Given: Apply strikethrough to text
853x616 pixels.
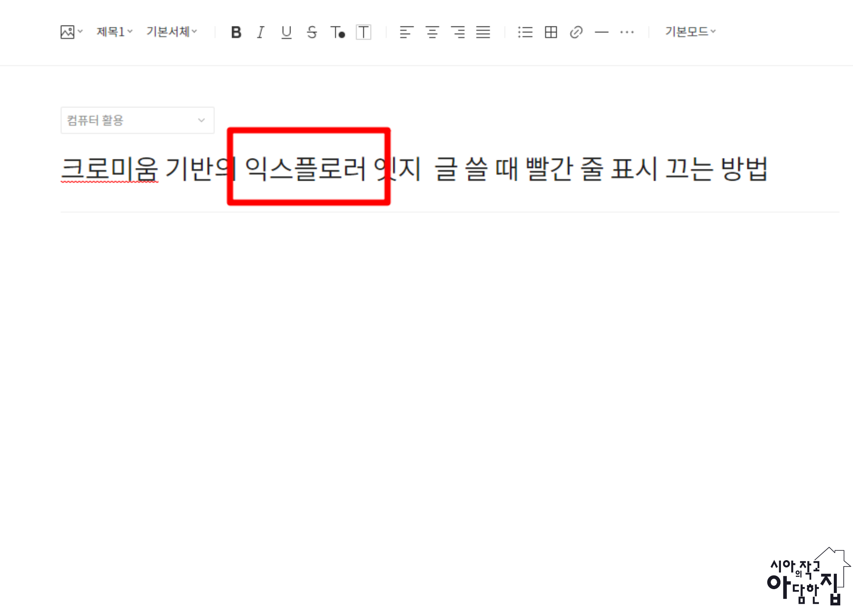Looking at the screenshot, I should point(312,32).
